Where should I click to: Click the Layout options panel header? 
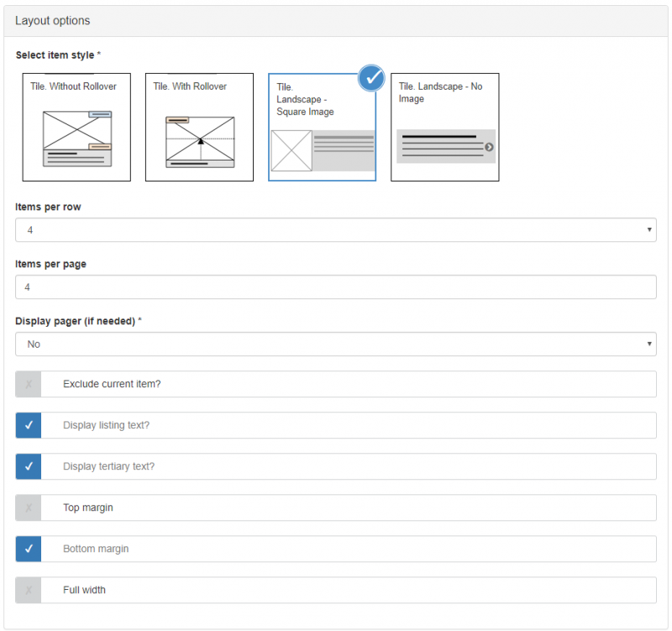click(x=335, y=21)
